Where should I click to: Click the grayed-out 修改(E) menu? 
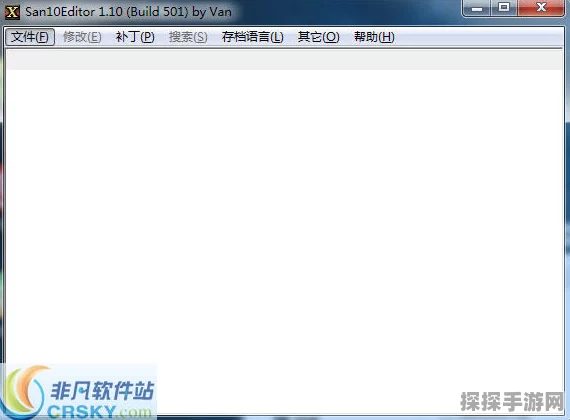point(82,37)
